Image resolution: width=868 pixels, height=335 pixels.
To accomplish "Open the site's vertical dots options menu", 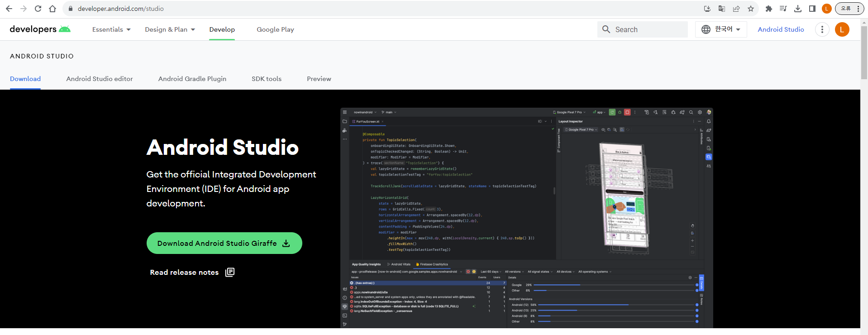I will click(x=822, y=29).
